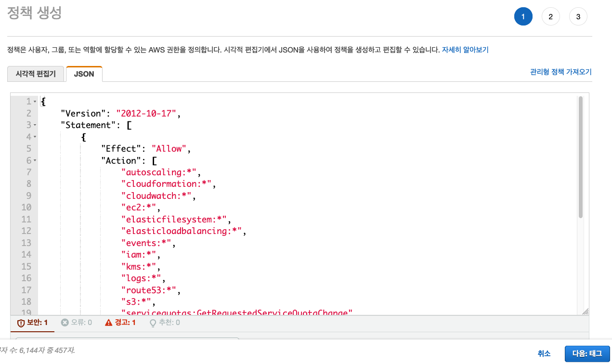Collapse the Statement fold arrow on line 3
The image size is (612, 364).
tap(35, 126)
